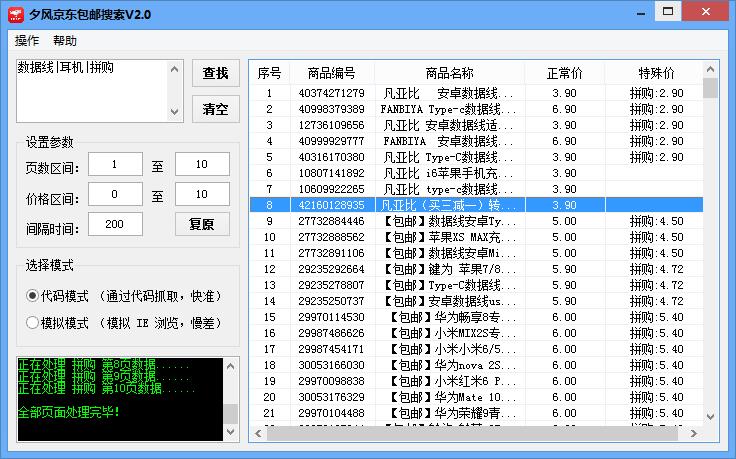The image size is (736, 459).
Task: Select the 代码模式 radio button
Action: pyautogui.click(x=32, y=296)
